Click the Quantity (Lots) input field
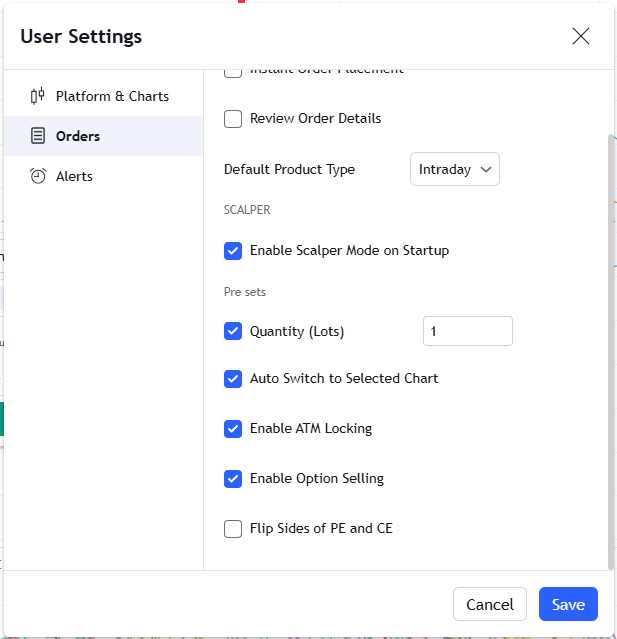 tap(467, 331)
